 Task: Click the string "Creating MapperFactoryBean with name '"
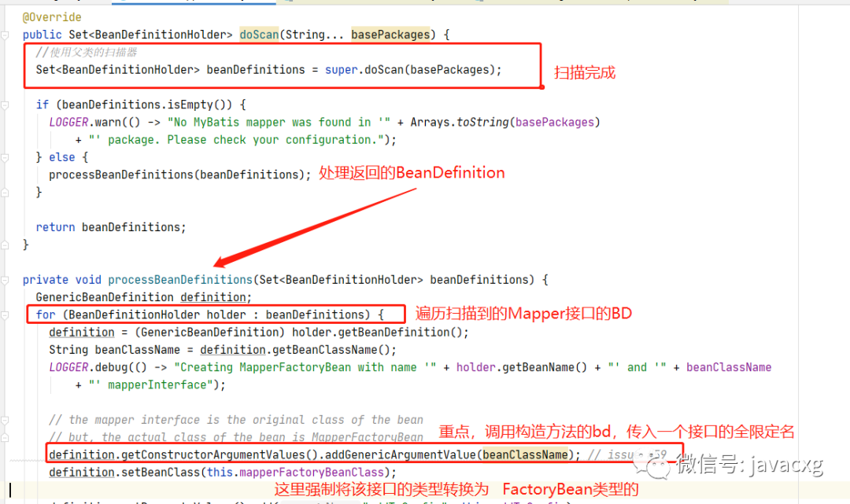point(305,367)
